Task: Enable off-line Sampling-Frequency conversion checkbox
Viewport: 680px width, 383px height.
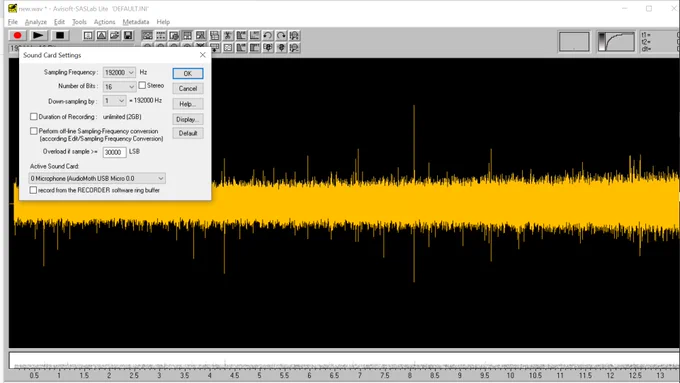Action: 33,131
